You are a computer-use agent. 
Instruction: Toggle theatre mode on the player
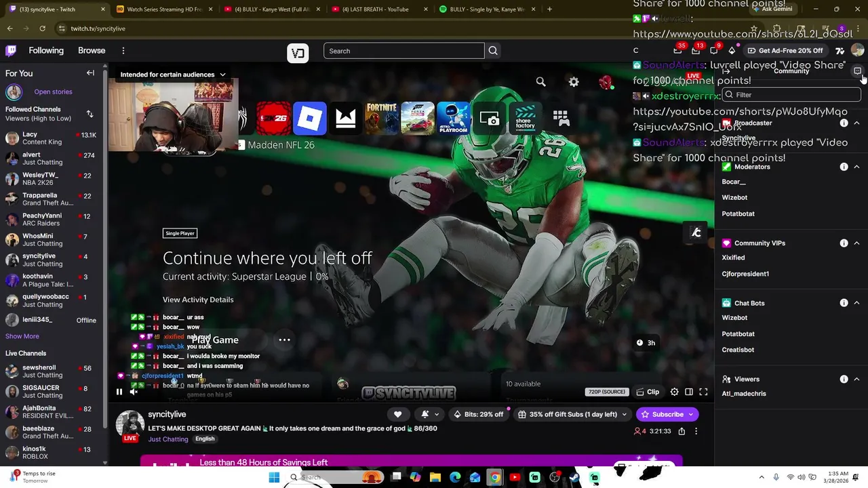click(x=689, y=392)
